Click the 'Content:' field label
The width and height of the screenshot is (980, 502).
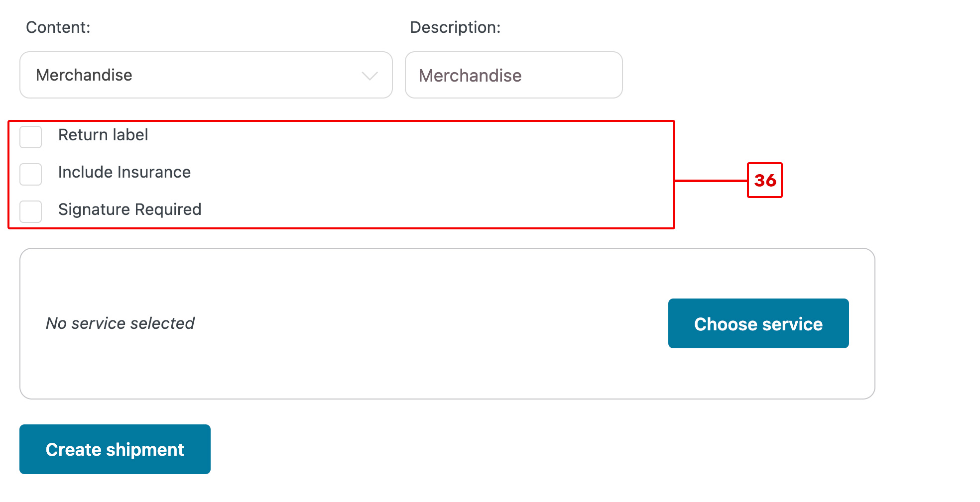[58, 27]
